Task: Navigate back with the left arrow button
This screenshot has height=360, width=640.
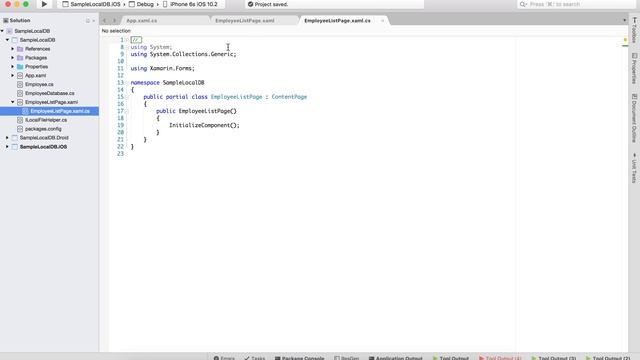Action: click(x=104, y=20)
